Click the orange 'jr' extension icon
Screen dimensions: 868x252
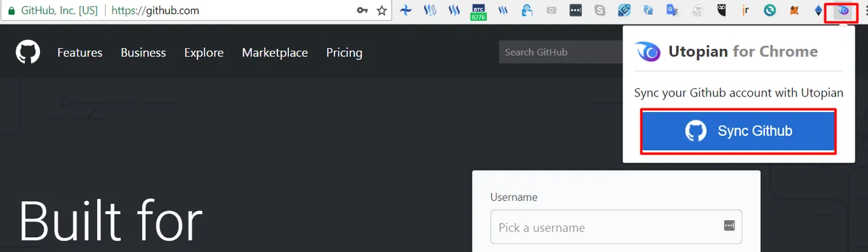(x=745, y=11)
